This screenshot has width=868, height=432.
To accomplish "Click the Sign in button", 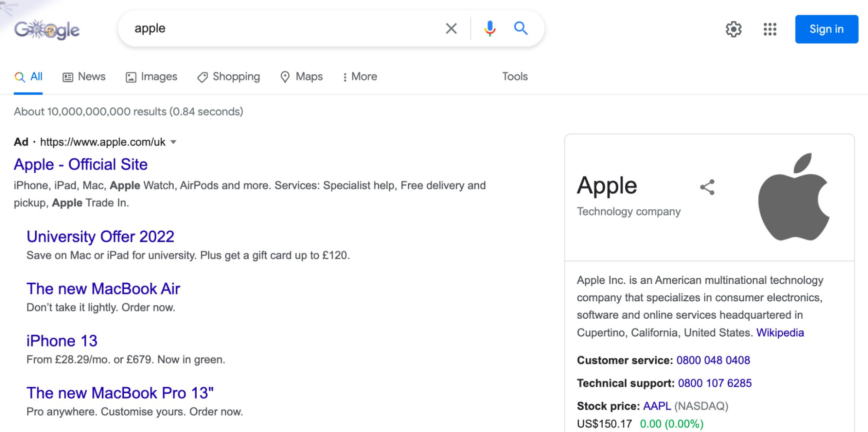I will (x=826, y=29).
